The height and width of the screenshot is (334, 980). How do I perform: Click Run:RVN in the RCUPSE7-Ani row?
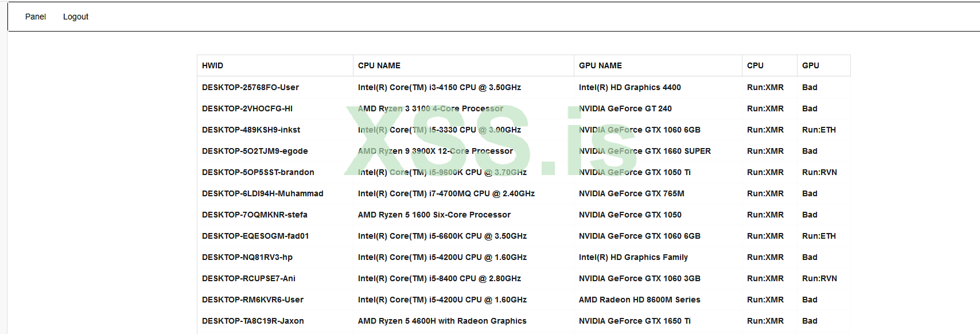click(x=819, y=278)
